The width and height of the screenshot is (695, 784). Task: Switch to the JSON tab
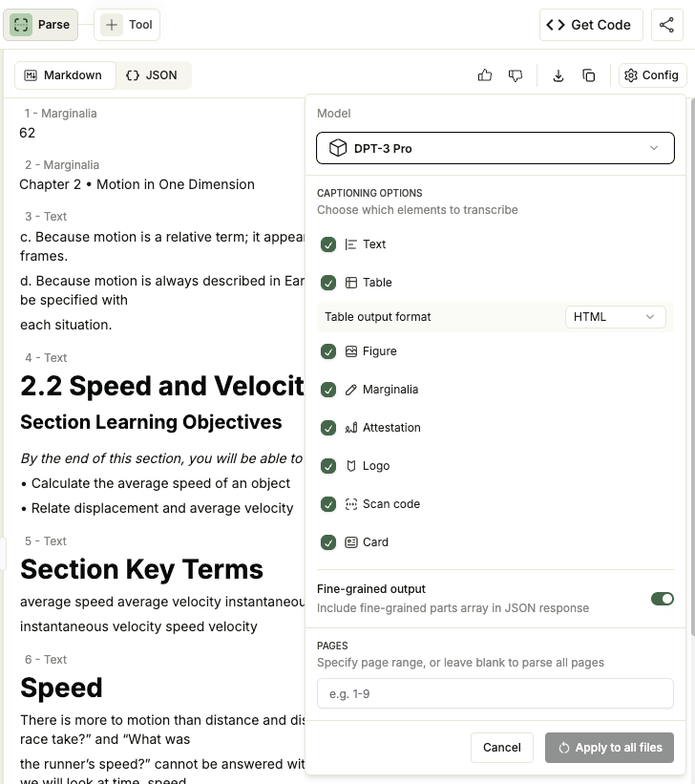pyautogui.click(x=152, y=75)
